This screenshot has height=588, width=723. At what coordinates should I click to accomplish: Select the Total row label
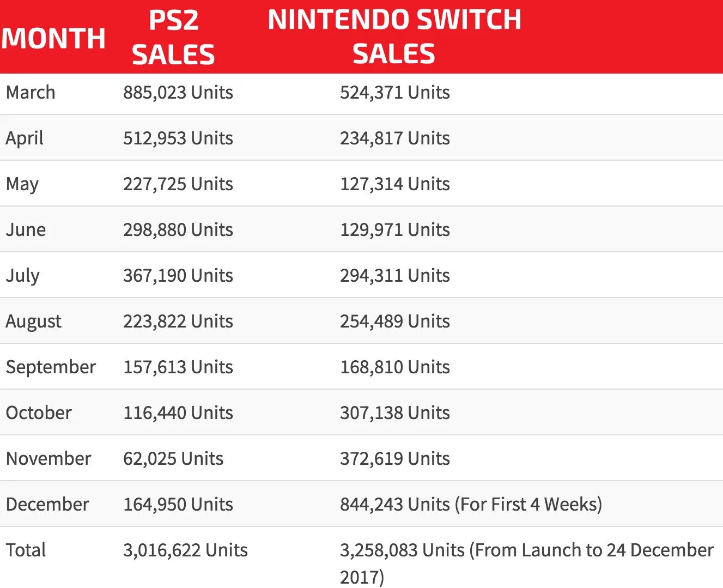(x=26, y=550)
